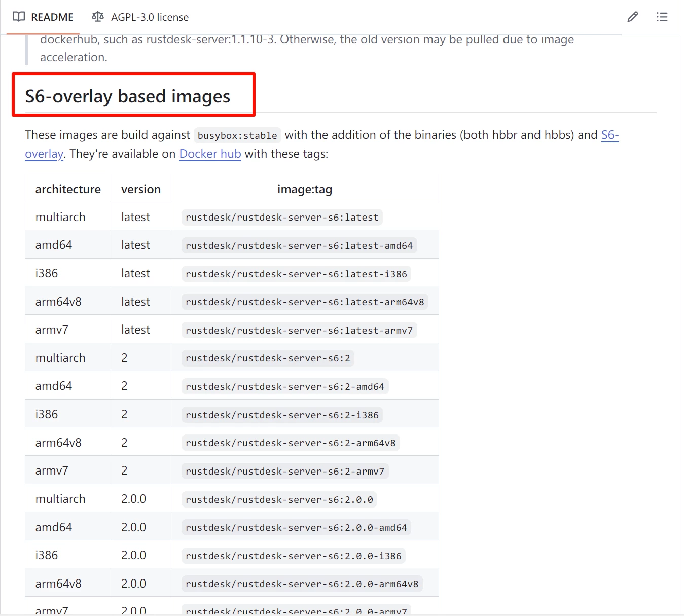This screenshot has width=684, height=616.
Task: Open the AGPL-3.0 license tab
Action: pos(150,17)
